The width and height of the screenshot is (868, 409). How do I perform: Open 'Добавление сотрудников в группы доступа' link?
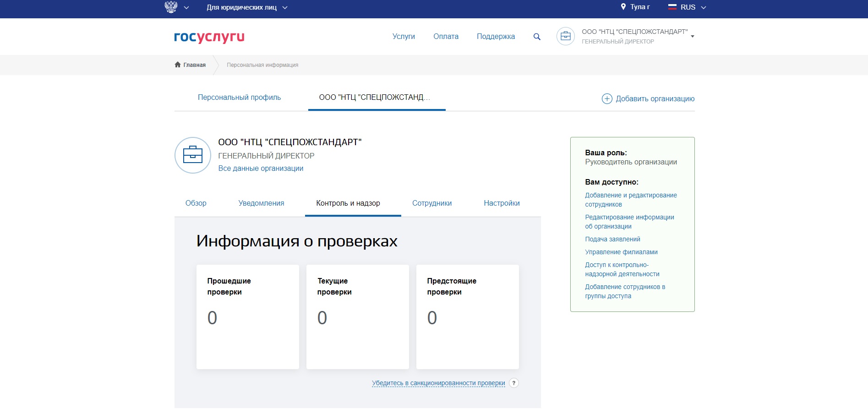tap(625, 291)
